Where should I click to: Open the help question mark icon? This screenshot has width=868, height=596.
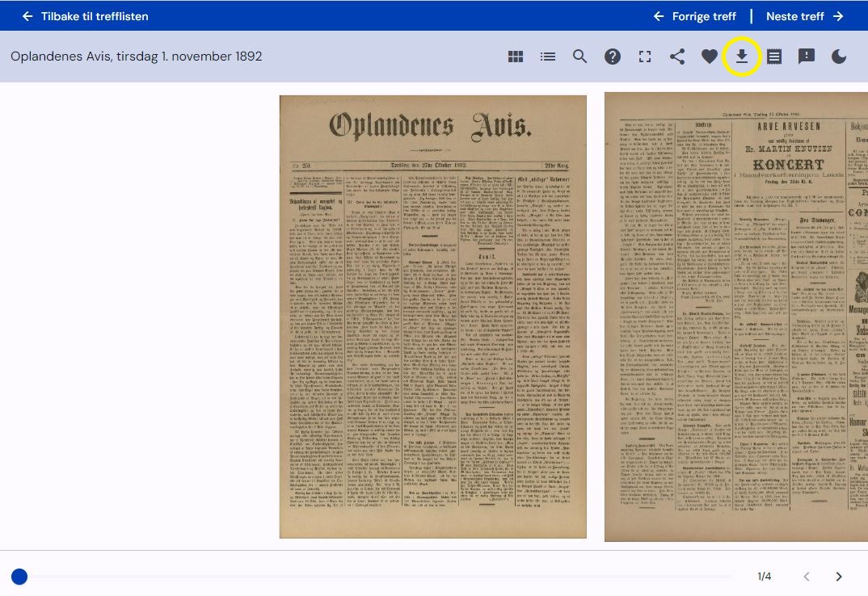[x=613, y=57]
